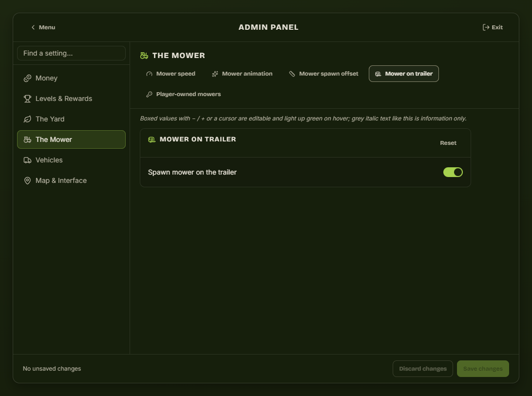The height and width of the screenshot is (396, 532).
Task: Open the Player-owned mowers tab
Action: tap(184, 94)
